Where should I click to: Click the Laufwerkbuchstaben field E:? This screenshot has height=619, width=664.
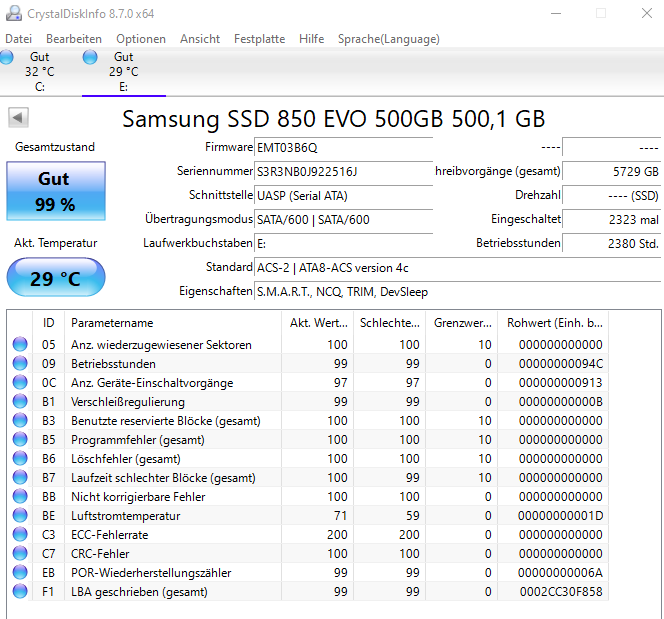pos(343,244)
